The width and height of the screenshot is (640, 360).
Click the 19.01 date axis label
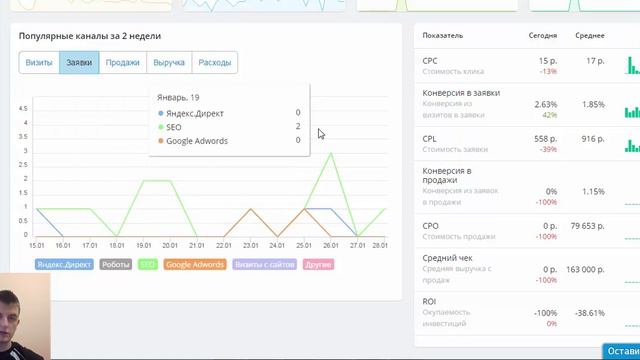coord(143,245)
